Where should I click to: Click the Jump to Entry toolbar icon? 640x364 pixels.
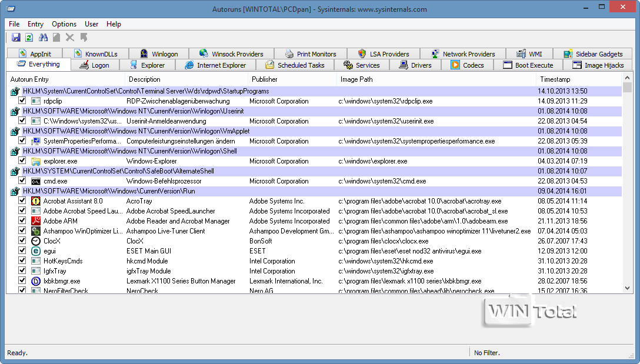pos(84,38)
